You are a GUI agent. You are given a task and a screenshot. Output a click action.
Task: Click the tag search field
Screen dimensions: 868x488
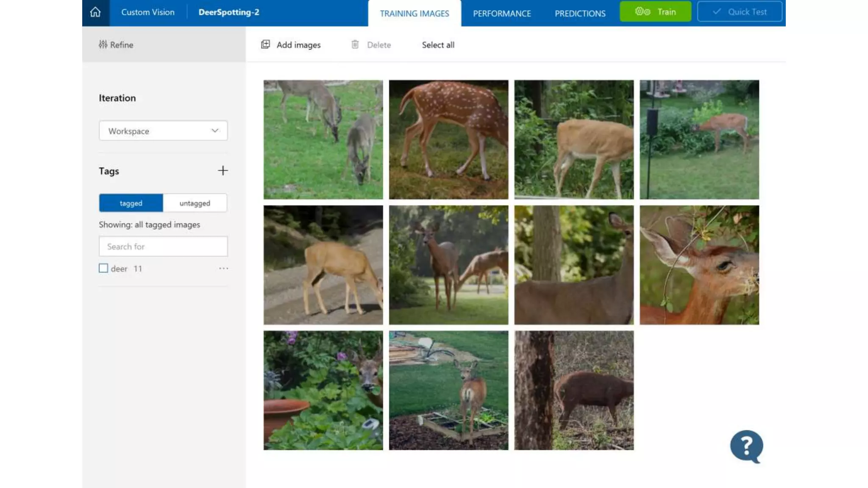163,246
